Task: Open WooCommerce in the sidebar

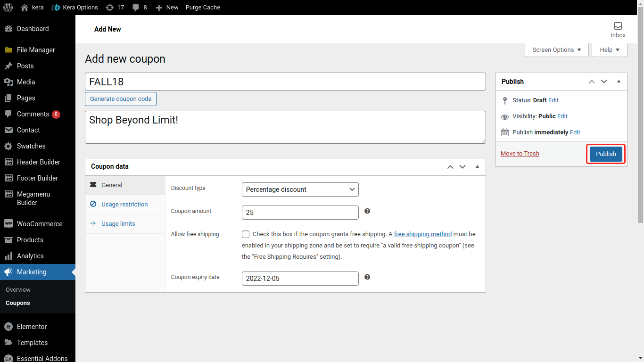Action: 39,224
